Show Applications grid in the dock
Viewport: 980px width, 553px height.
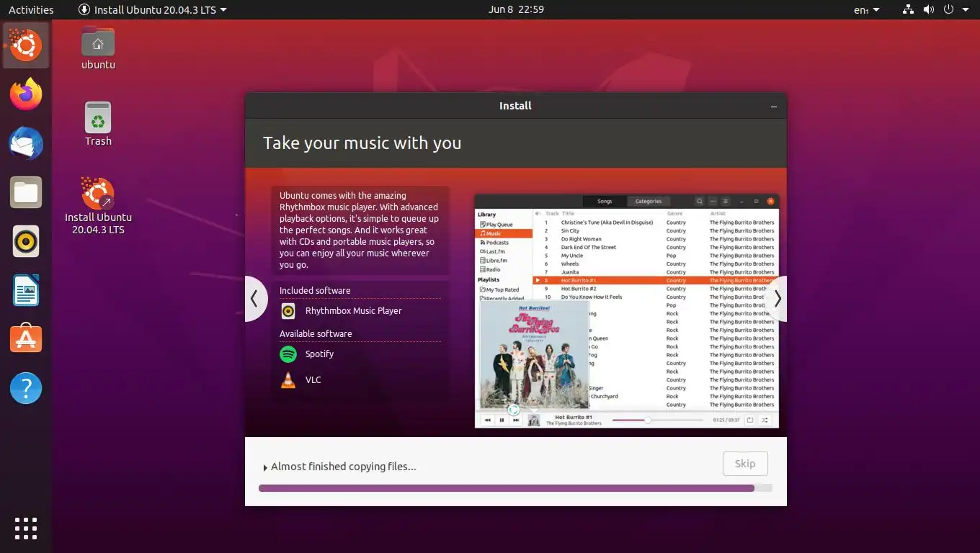26,528
